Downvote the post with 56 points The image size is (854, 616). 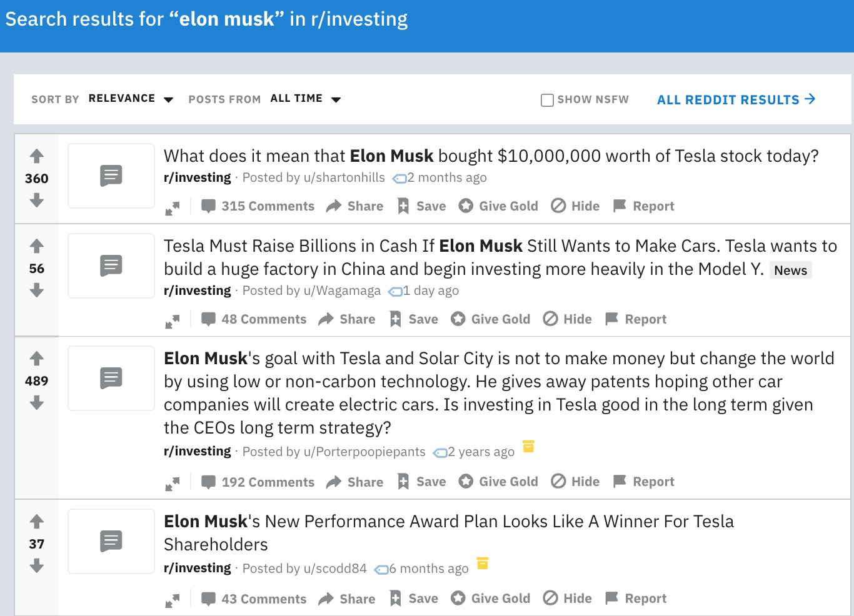pyautogui.click(x=37, y=291)
